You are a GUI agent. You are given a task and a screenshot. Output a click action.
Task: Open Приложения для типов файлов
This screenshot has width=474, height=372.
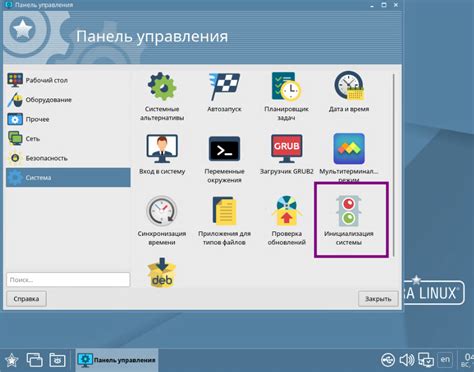click(224, 221)
